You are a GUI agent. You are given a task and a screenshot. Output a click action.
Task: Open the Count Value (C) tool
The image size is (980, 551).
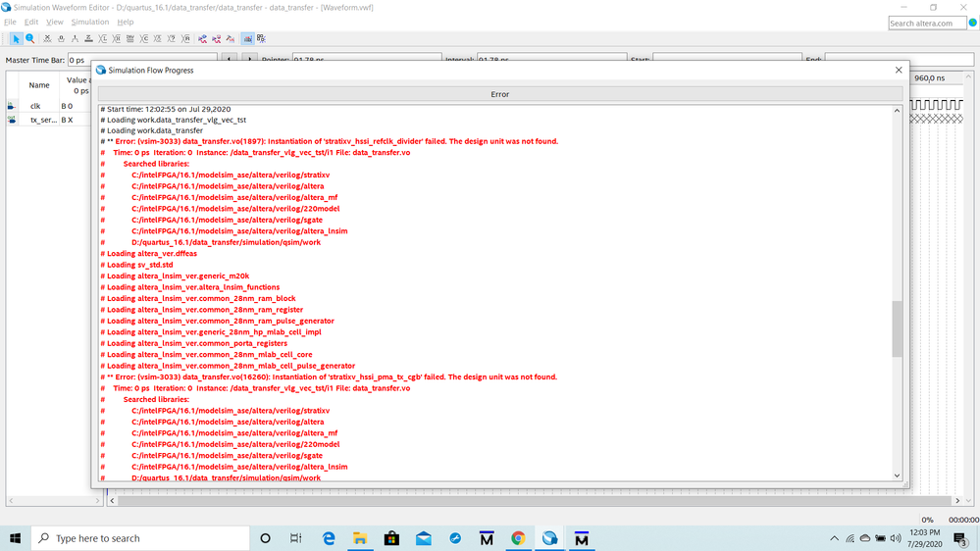coord(144,39)
